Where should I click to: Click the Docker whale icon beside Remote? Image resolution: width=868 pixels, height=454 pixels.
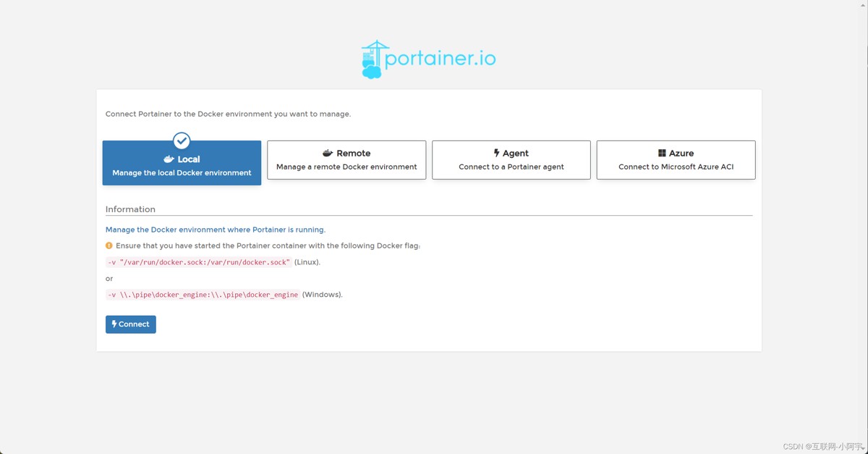coord(328,154)
